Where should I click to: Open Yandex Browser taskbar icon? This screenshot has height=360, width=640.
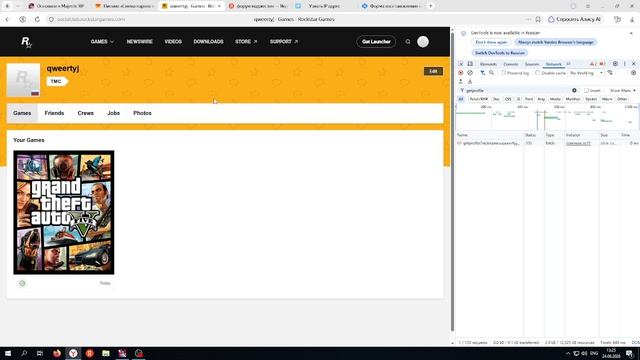pos(73,353)
